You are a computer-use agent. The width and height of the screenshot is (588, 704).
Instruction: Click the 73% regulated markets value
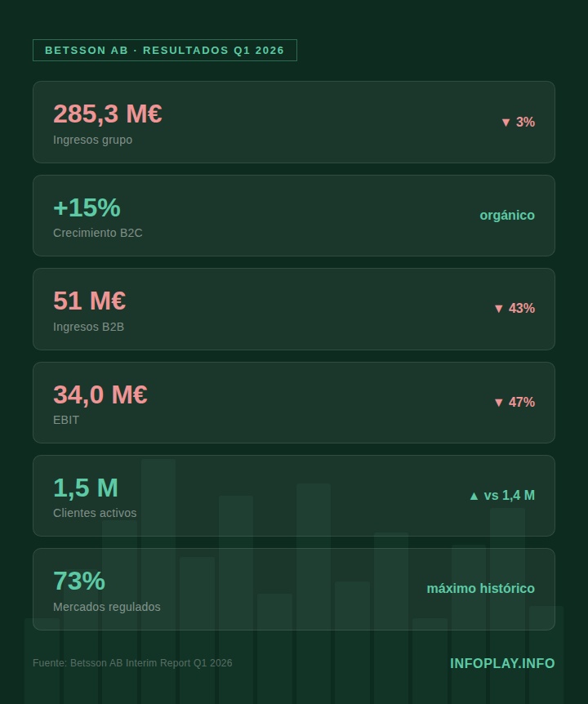click(79, 581)
